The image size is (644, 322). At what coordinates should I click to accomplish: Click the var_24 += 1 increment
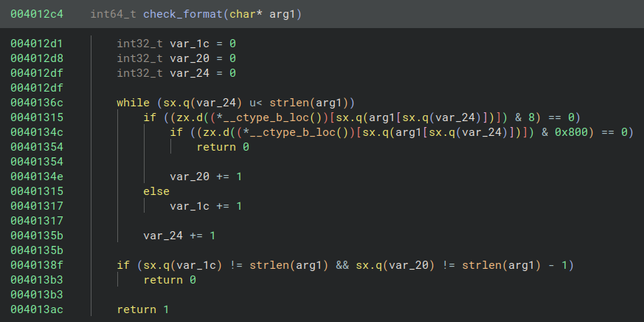(x=179, y=236)
